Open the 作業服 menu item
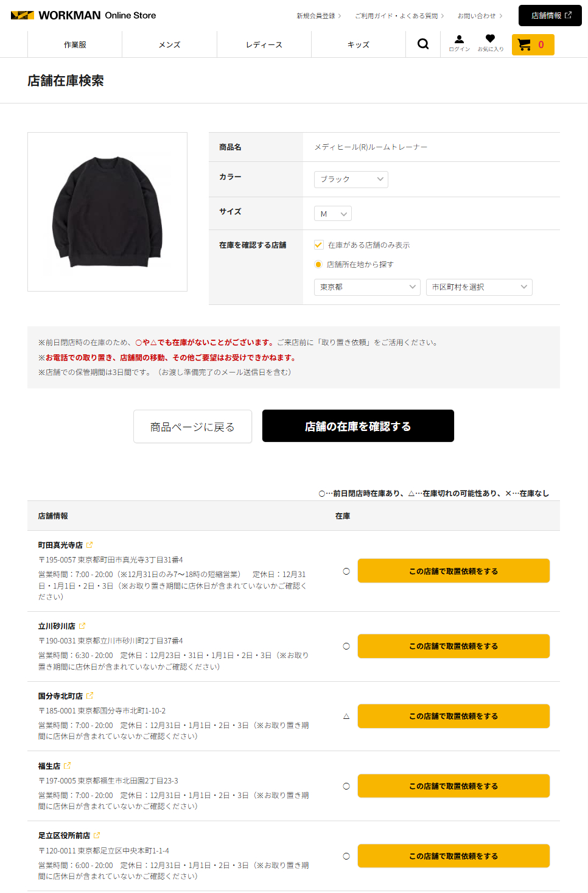 [75, 44]
